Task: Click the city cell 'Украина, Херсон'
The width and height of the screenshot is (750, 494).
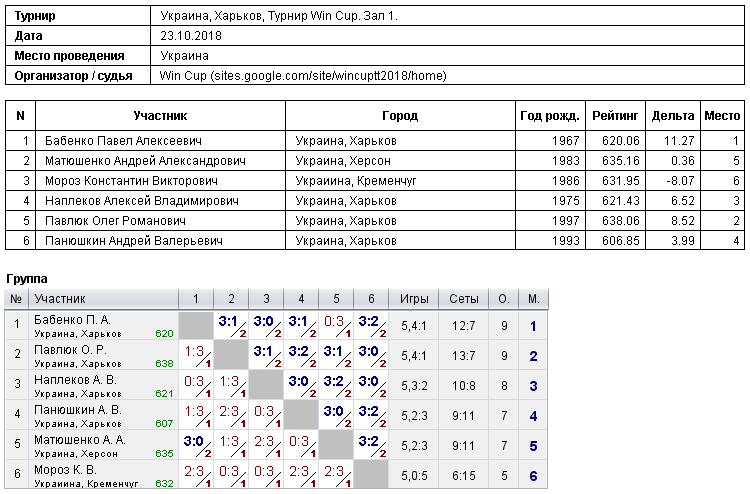Action: [343, 161]
